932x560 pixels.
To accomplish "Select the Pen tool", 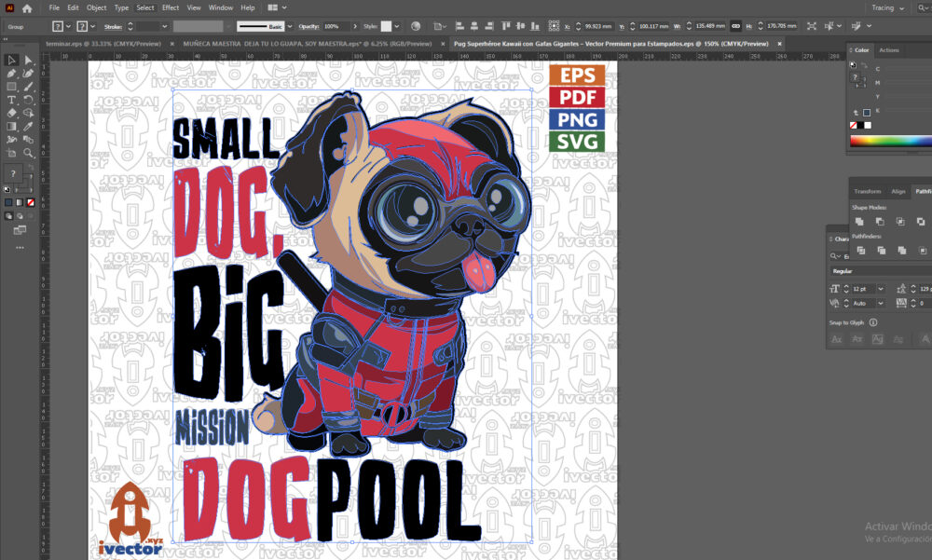I will pyautogui.click(x=11, y=73).
